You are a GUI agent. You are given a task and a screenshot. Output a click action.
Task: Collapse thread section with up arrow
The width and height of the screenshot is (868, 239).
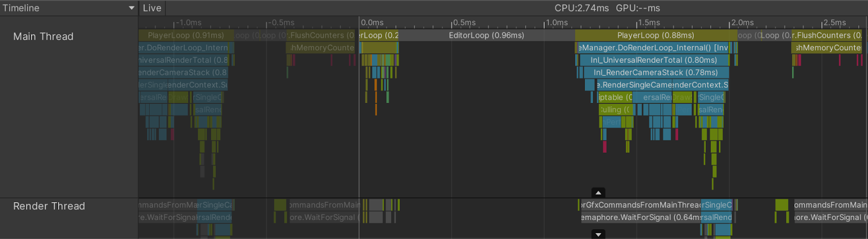click(x=598, y=192)
